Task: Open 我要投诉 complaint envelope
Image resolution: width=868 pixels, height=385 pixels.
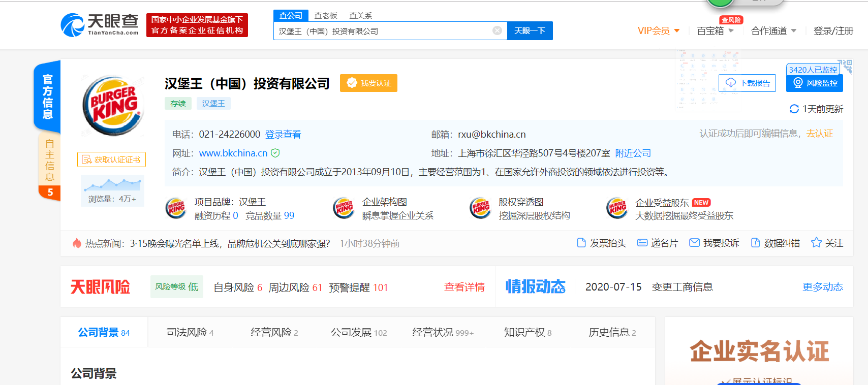Action: 714,243
